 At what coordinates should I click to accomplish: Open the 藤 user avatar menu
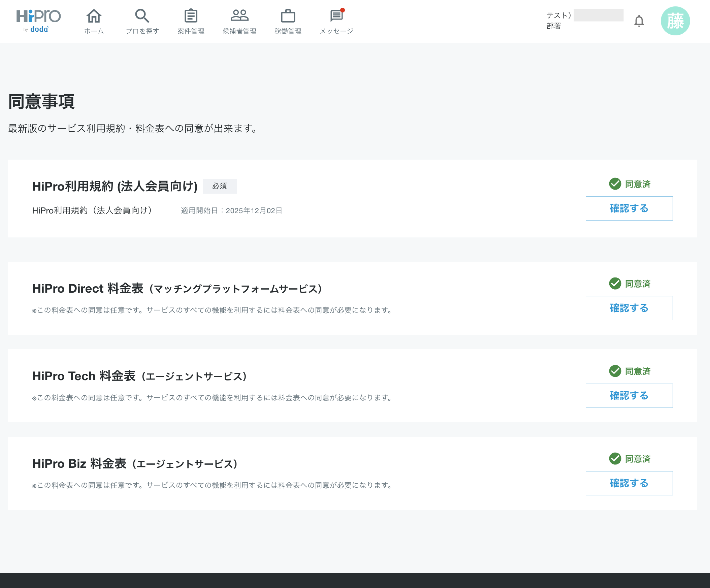[675, 21]
